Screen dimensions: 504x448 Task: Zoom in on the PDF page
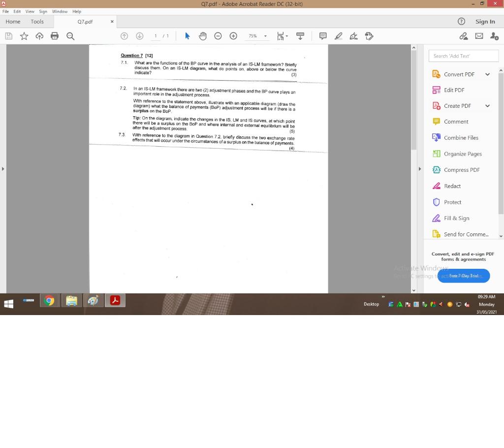click(233, 36)
